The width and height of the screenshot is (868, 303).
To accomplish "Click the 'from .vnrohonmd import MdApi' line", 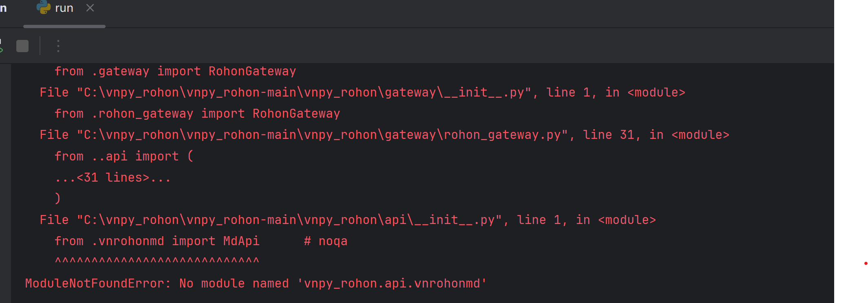I will point(157,241).
